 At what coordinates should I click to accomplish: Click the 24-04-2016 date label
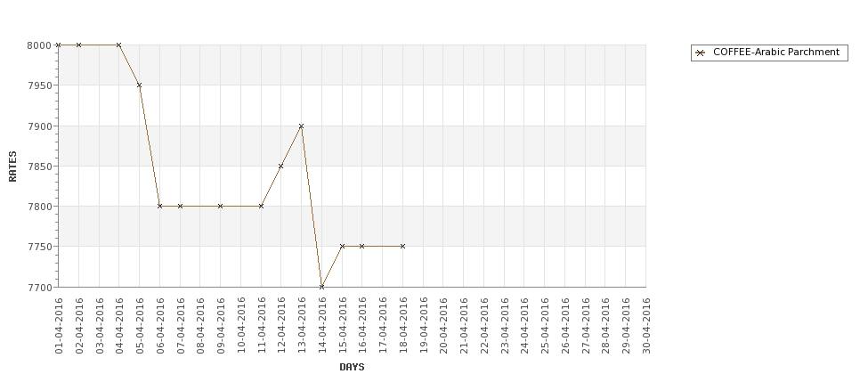click(x=524, y=326)
